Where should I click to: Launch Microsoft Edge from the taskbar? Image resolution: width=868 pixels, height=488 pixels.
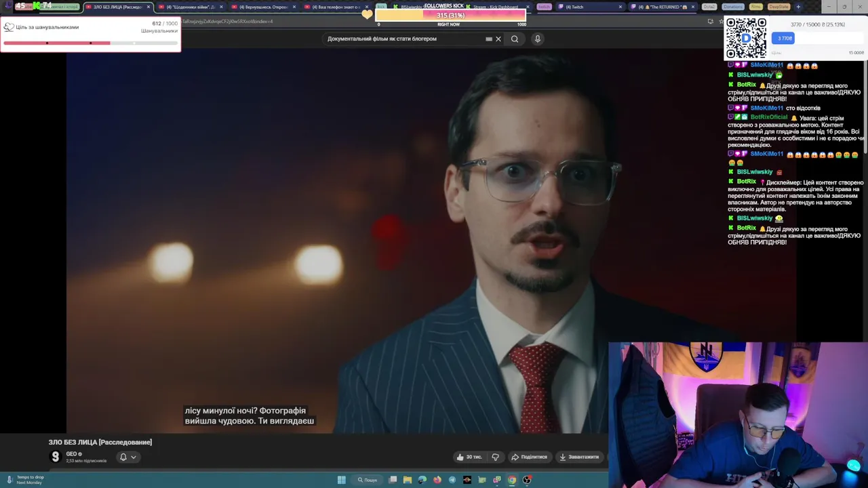coord(422,480)
